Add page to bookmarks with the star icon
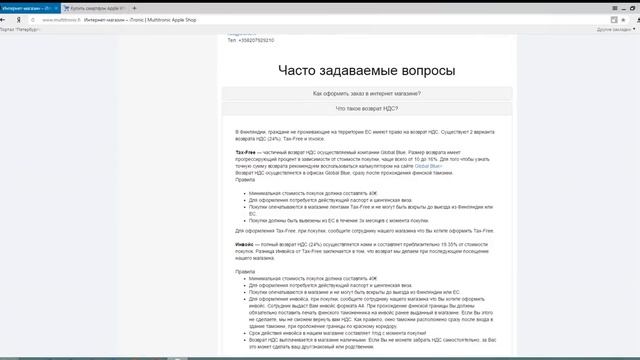The image size is (640, 360). tap(623, 20)
